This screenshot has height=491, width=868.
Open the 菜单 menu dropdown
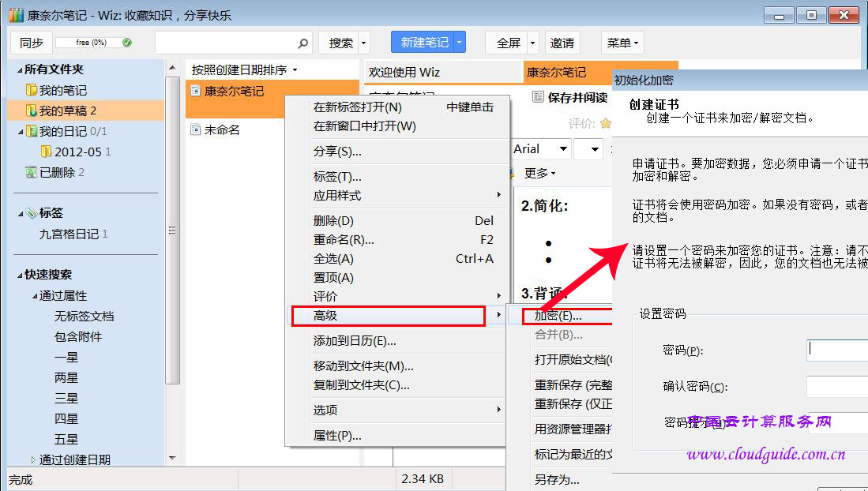coord(622,43)
